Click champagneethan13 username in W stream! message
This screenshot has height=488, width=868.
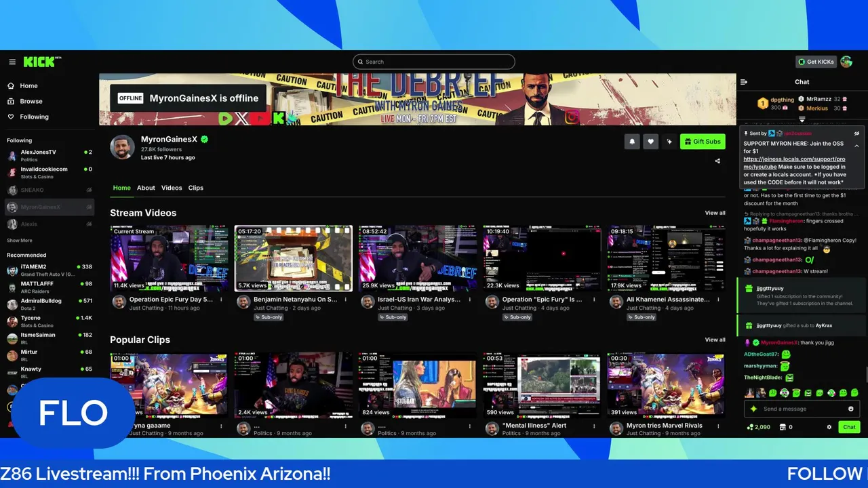[776, 271]
